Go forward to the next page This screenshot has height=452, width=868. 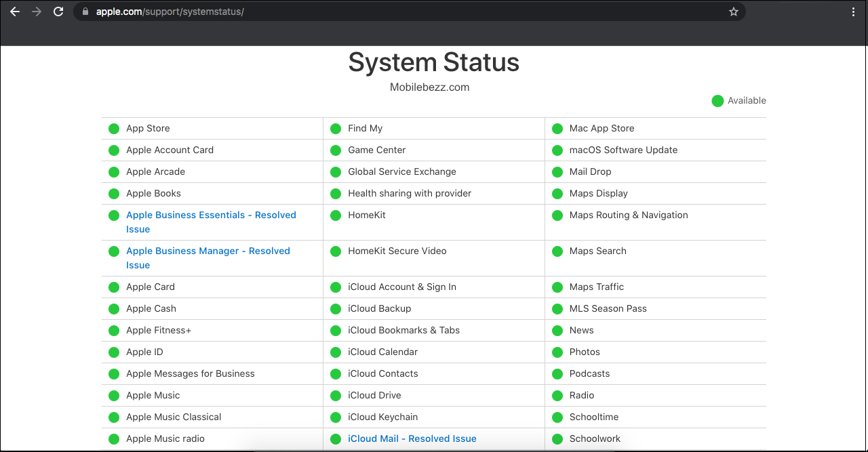click(x=37, y=12)
